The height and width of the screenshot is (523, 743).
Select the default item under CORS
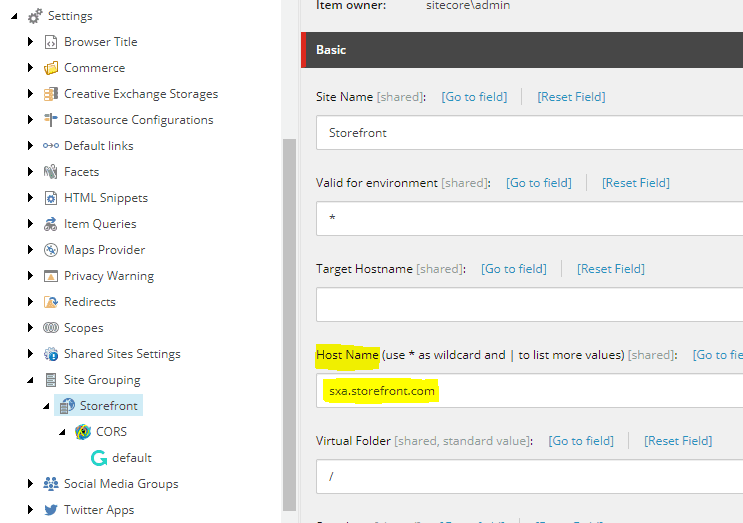pyautogui.click(x=132, y=458)
